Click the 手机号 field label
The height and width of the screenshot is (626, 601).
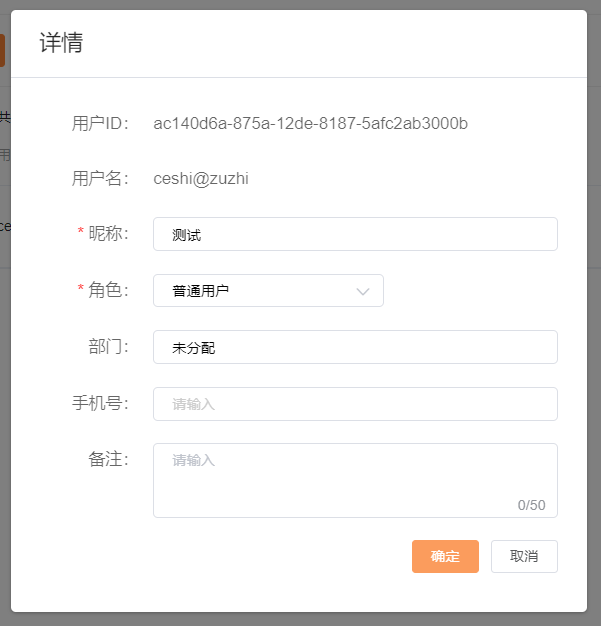[100, 404]
